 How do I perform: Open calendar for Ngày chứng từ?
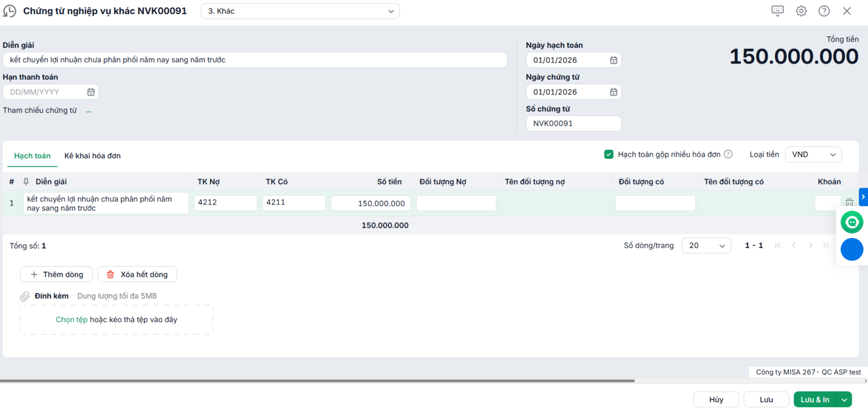pyautogui.click(x=614, y=92)
